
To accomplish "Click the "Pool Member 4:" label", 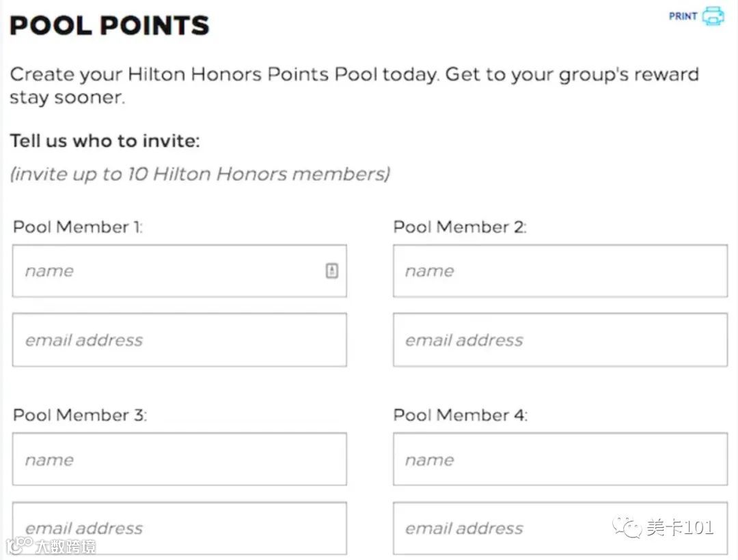I will 460,415.
